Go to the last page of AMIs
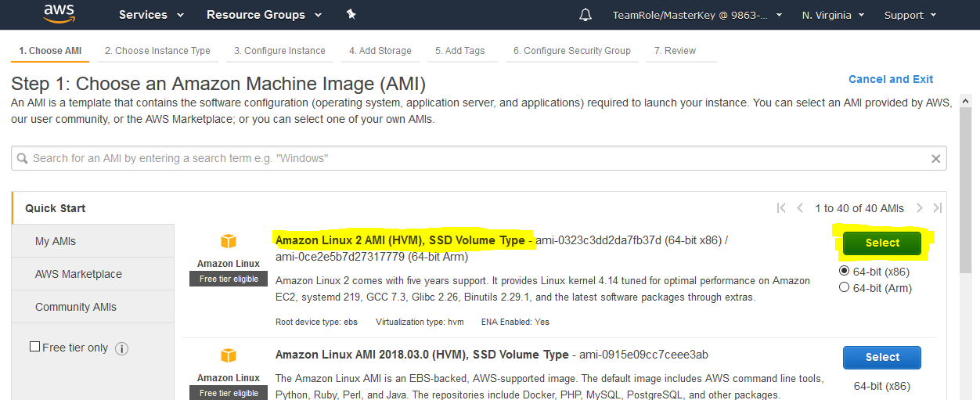The width and height of the screenshot is (980, 400). point(938,208)
